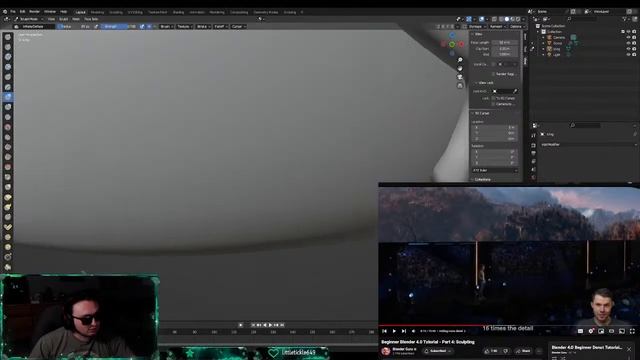Hide Donut object in outliner
This screenshot has height=360, width=640.
pos(629,43)
